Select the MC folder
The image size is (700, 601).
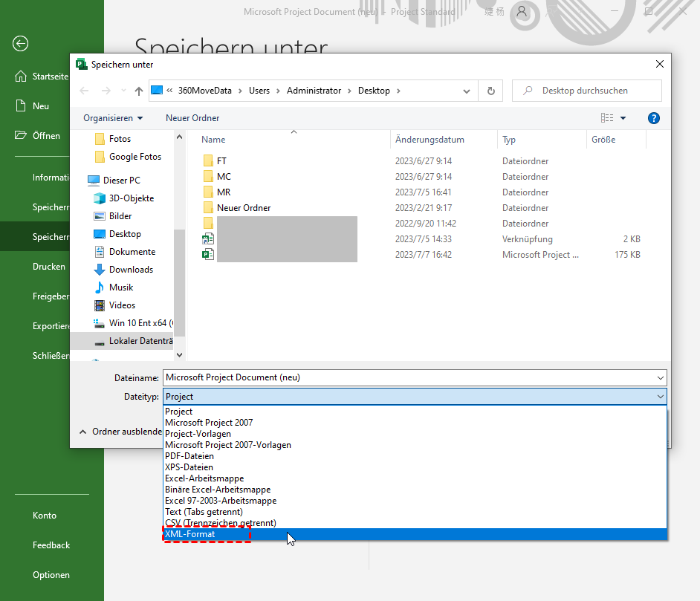coord(217,176)
